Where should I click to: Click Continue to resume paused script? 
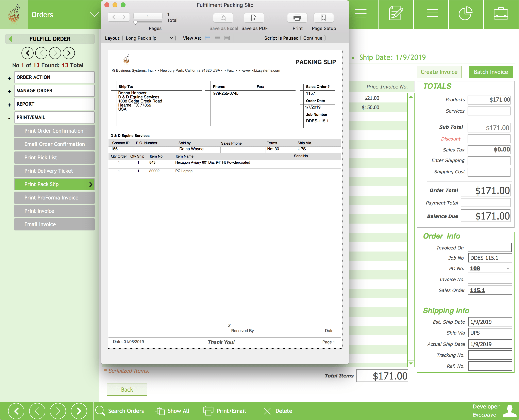[x=313, y=38]
